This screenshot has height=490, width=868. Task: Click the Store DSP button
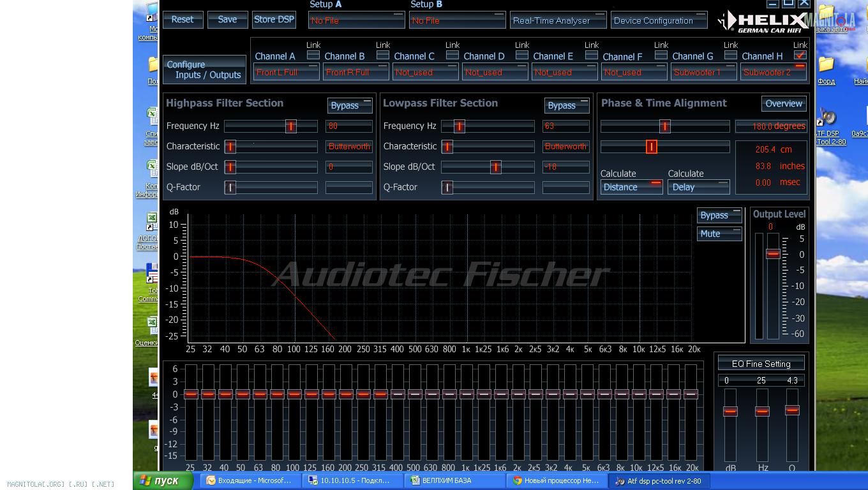(x=274, y=19)
